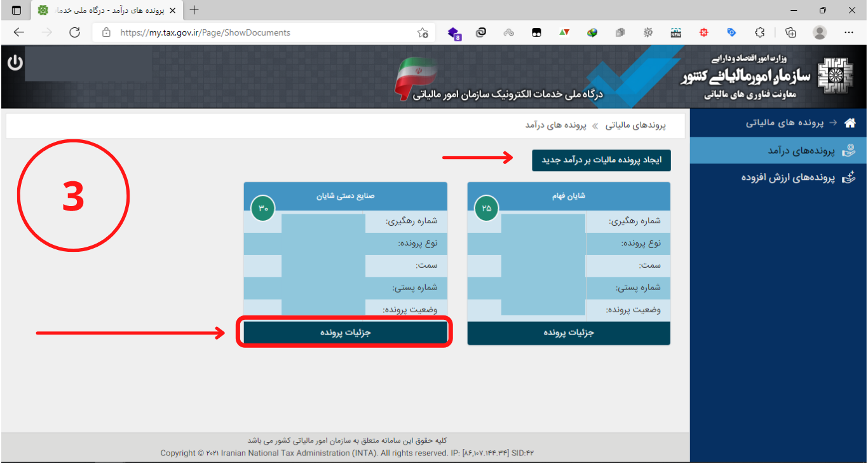Add this page to favorites

pyautogui.click(x=423, y=32)
